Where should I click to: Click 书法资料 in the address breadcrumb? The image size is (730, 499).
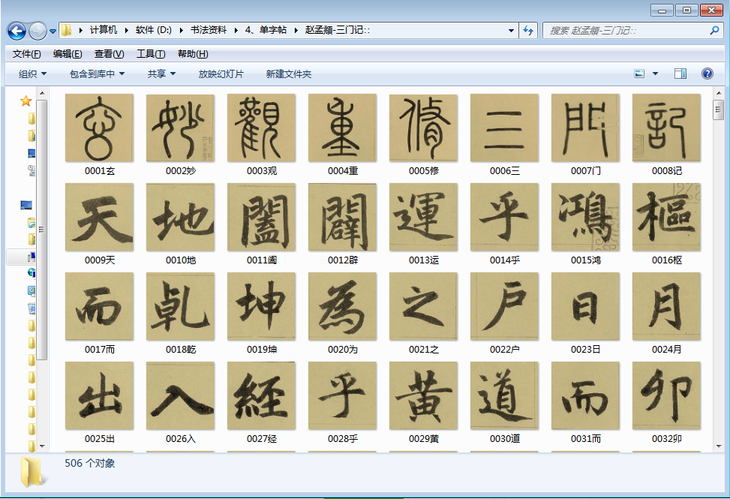(x=209, y=31)
